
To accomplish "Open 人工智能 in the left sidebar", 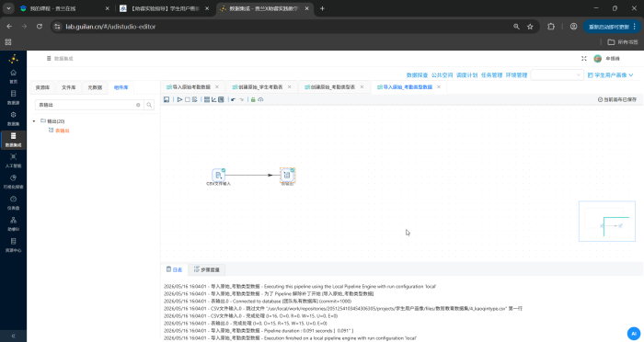I will pos(13,161).
